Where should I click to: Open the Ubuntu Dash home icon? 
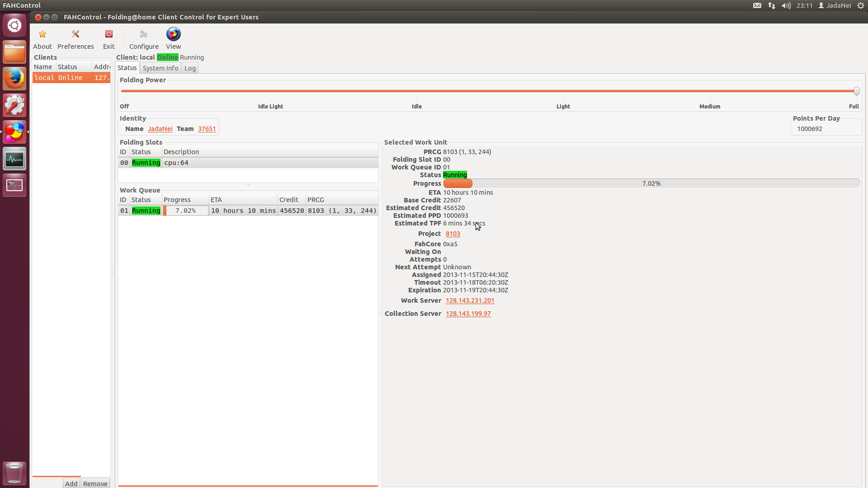[14, 25]
